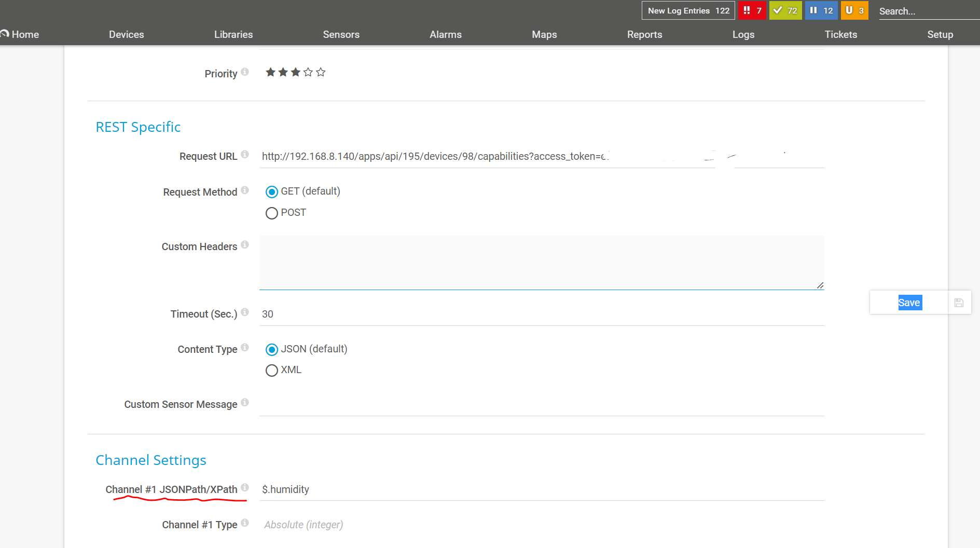Select the GET (default) radio button
This screenshot has height=548, width=980.
[x=271, y=192]
